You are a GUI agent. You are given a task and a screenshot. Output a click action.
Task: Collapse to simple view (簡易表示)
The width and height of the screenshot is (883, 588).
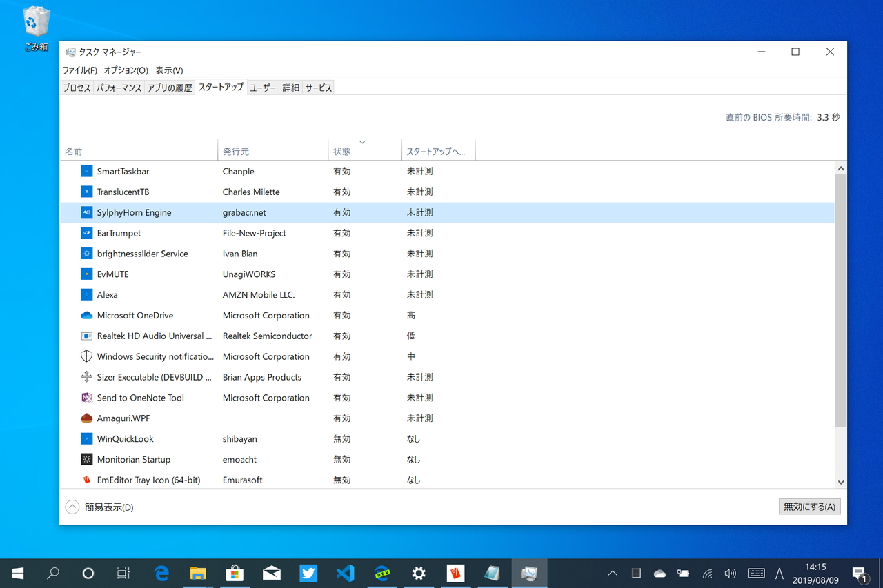pos(100,507)
